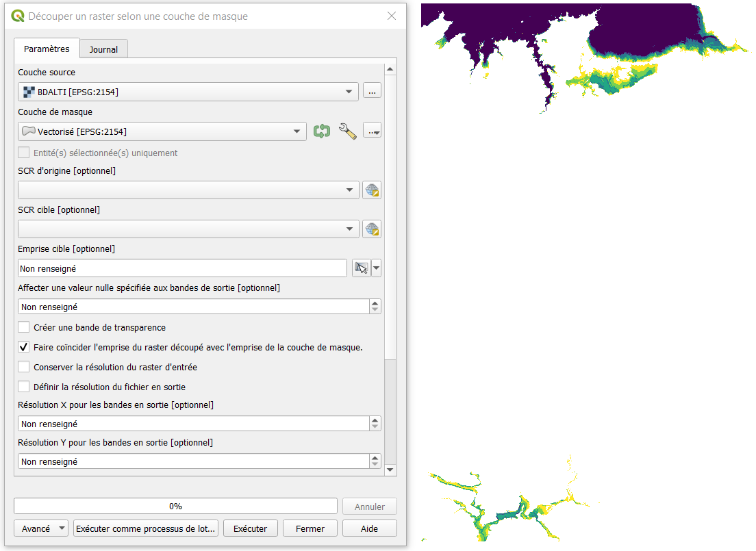Click the Emprise cible extent picker icon

click(x=361, y=268)
